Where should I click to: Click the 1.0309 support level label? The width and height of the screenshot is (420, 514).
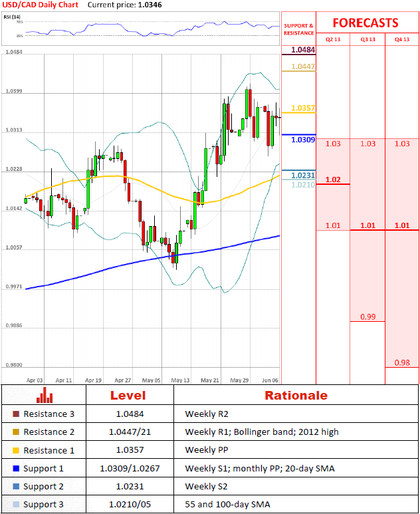[303, 140]
